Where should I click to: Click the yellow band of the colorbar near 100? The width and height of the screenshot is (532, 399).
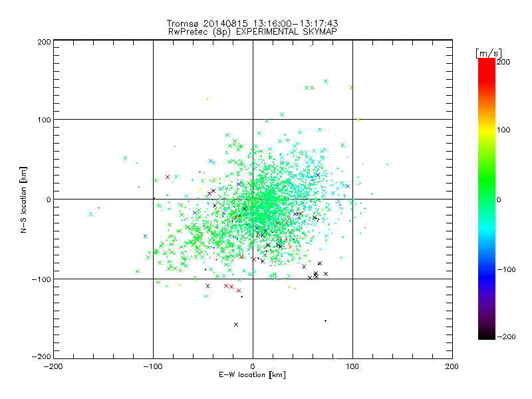point(487,130)
